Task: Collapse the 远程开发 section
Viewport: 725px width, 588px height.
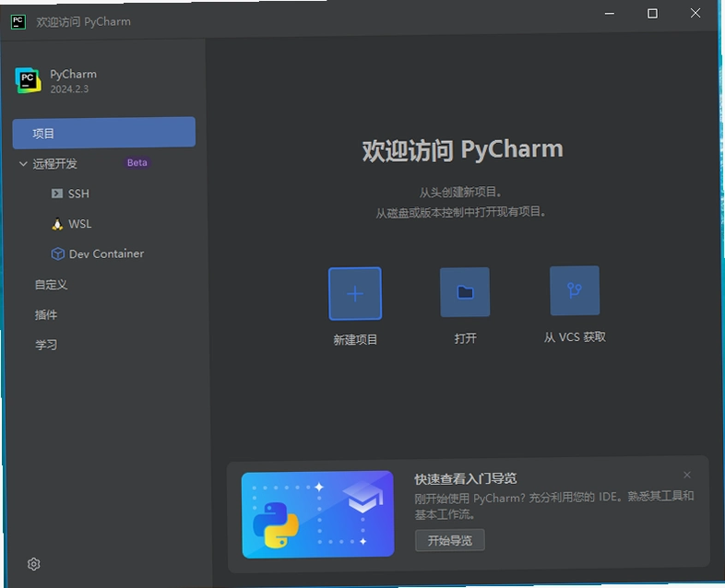Action: [x=23, y=163]
